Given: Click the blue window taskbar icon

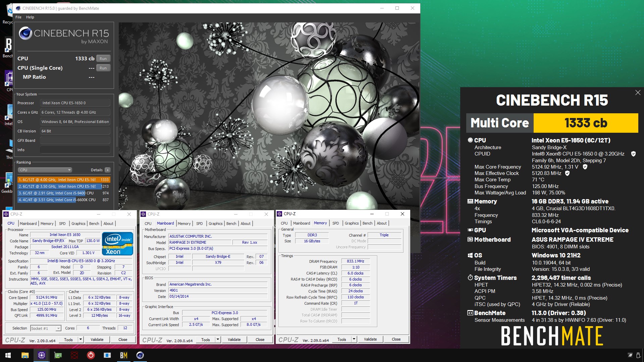Looking at the screenshot, I should [x=107, y=355].
